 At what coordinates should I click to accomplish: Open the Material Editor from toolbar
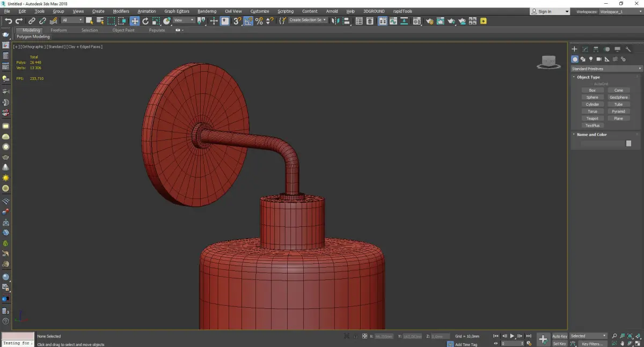click(x=416, y=21)
